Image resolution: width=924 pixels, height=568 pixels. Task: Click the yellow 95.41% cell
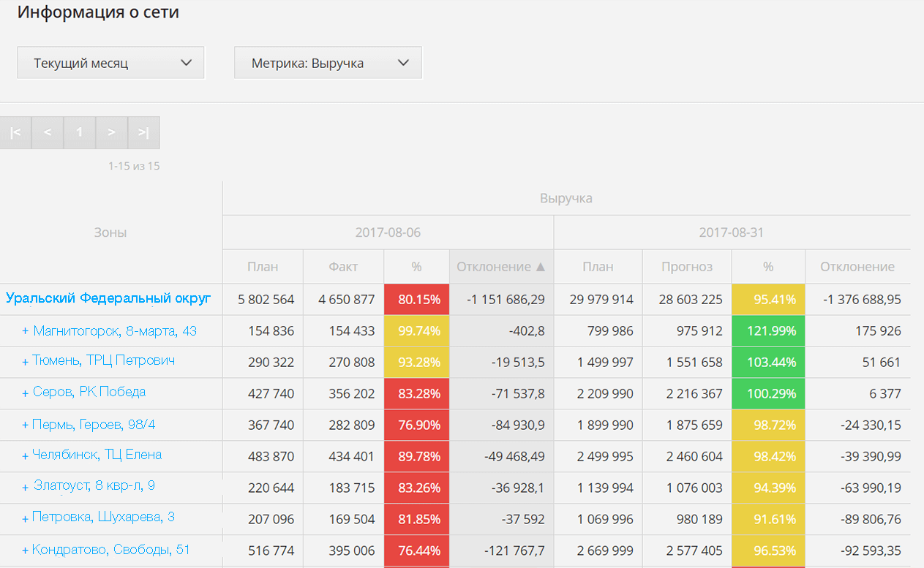click(x=768, y=300)
